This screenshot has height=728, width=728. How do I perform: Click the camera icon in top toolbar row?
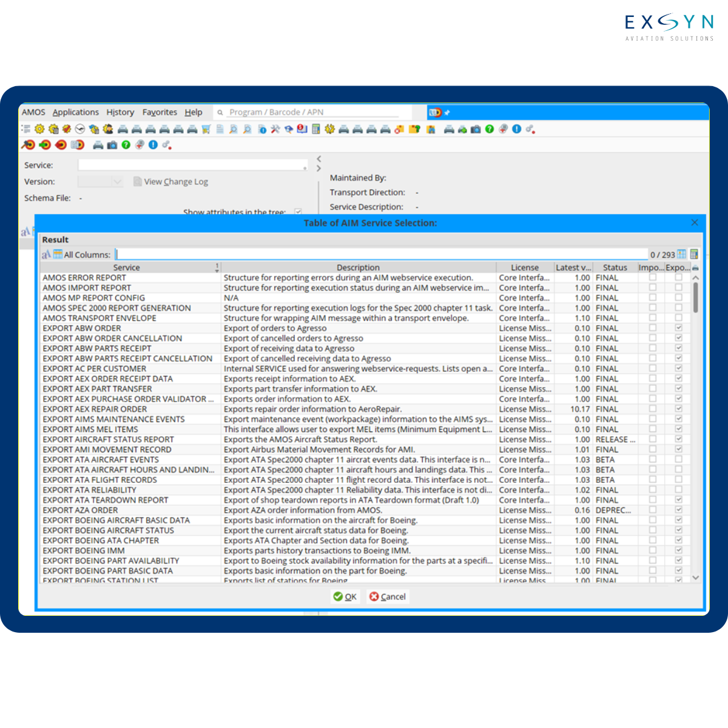click(x=476, y=129)
